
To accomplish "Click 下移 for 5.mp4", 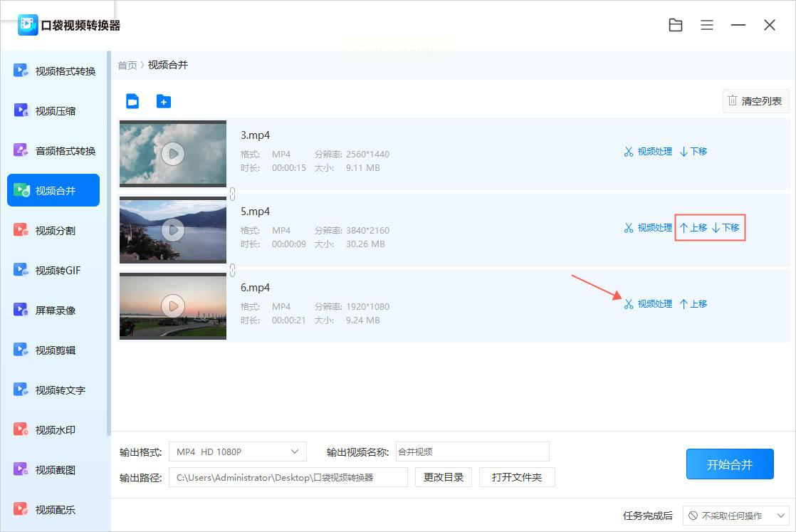I will [726, 227].
